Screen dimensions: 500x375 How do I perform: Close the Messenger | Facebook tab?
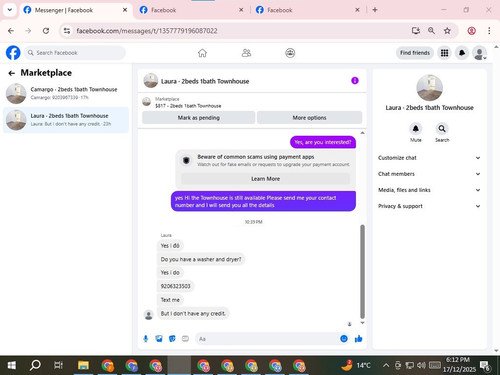click(x=125, y=10)
